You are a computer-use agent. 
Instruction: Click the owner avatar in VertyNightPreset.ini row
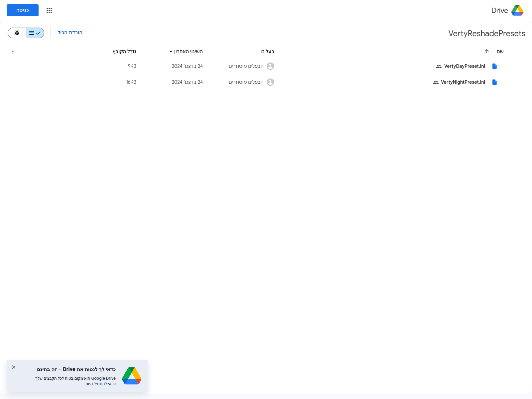coord(270,82)
